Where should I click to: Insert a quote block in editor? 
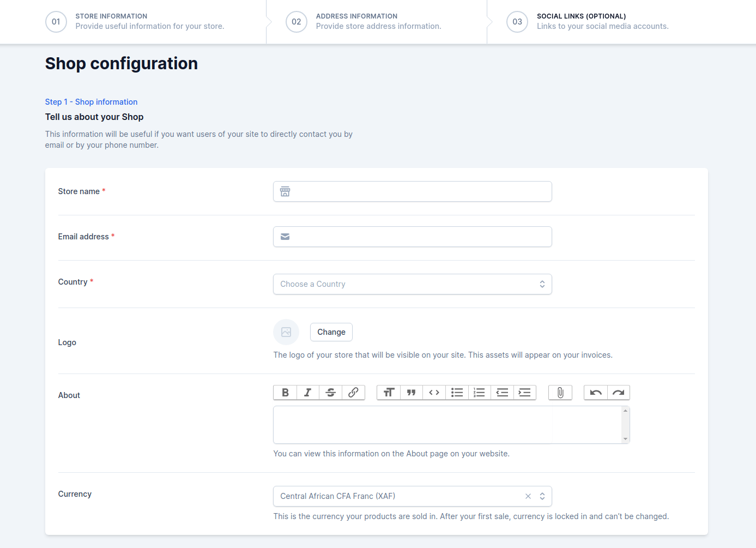(412, 393)
